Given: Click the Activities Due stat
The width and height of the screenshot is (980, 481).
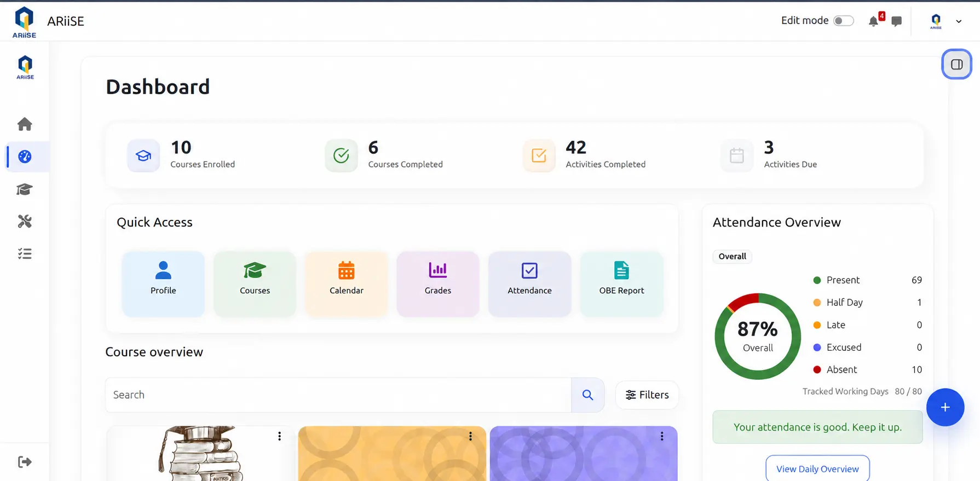Looking at the screenshot, I should coord(769,155).
